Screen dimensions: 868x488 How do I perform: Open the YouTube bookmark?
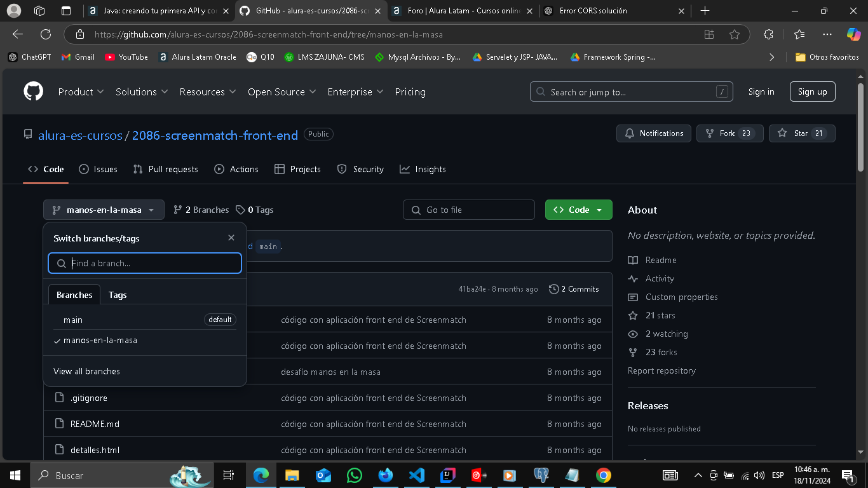click(126, 57)
